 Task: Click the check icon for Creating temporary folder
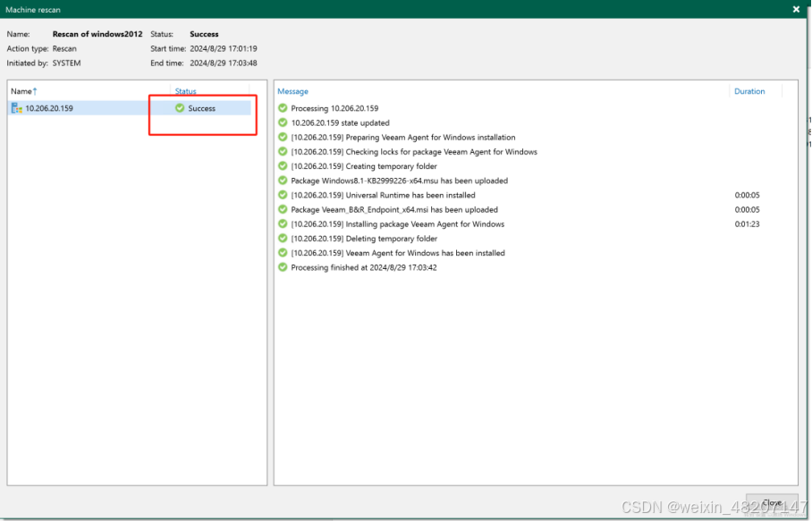(283, 166)
